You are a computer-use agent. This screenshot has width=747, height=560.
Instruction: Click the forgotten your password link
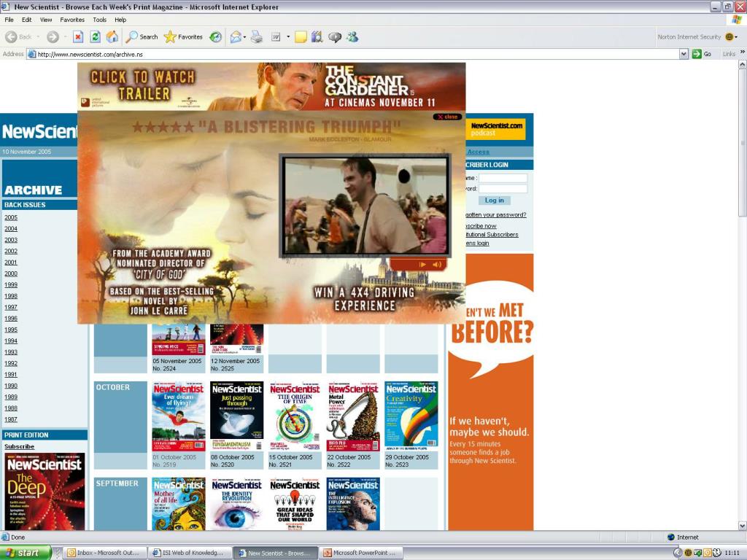(496, 215)
